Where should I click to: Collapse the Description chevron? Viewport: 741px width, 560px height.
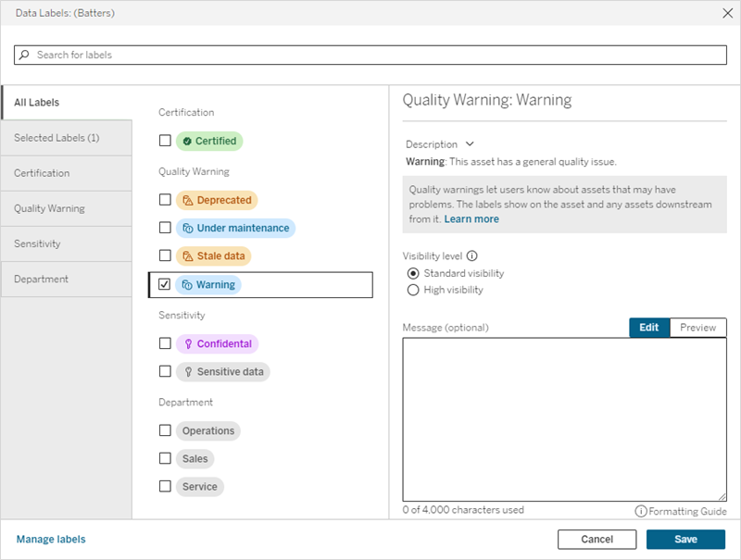(x=470, y=144)
